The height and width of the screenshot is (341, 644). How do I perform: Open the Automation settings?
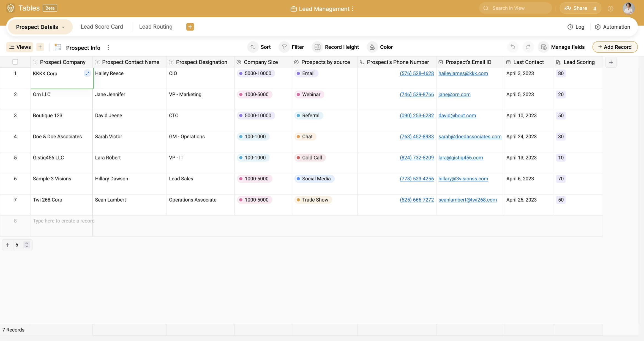coord(612,27)
